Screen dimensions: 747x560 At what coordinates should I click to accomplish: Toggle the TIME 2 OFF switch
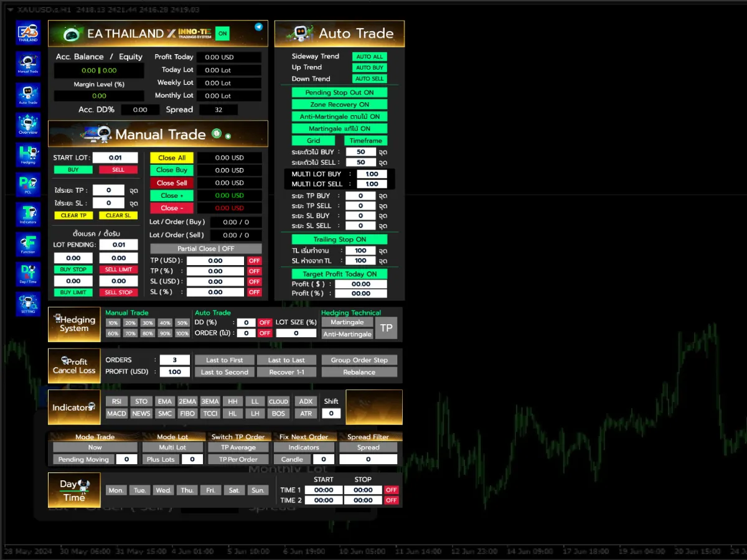coord(391,500)
